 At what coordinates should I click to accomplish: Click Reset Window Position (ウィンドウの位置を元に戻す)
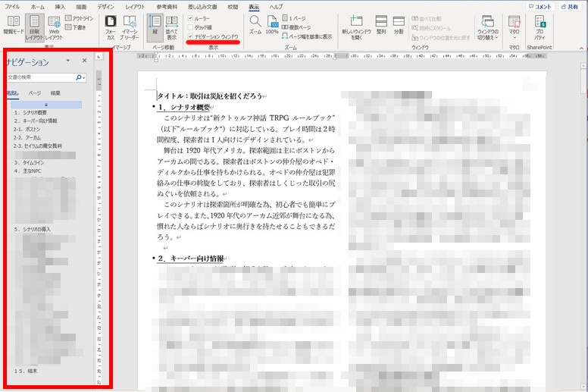coord(441,37)
